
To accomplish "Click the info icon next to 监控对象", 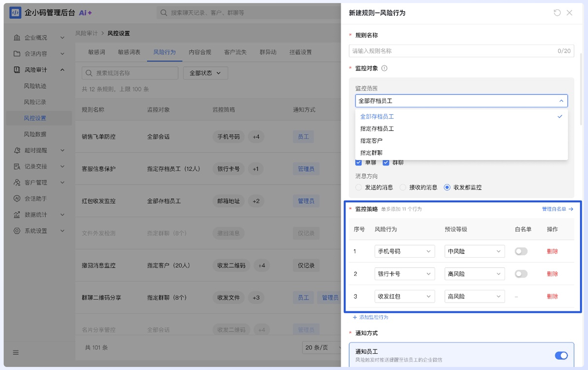I will click(x=384, y=68).
